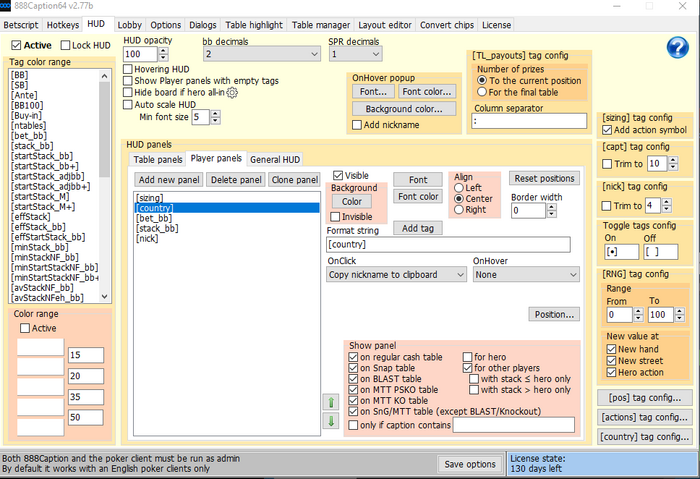
Task: Switch to Table panels tab
Action: (x=158, y=159)
